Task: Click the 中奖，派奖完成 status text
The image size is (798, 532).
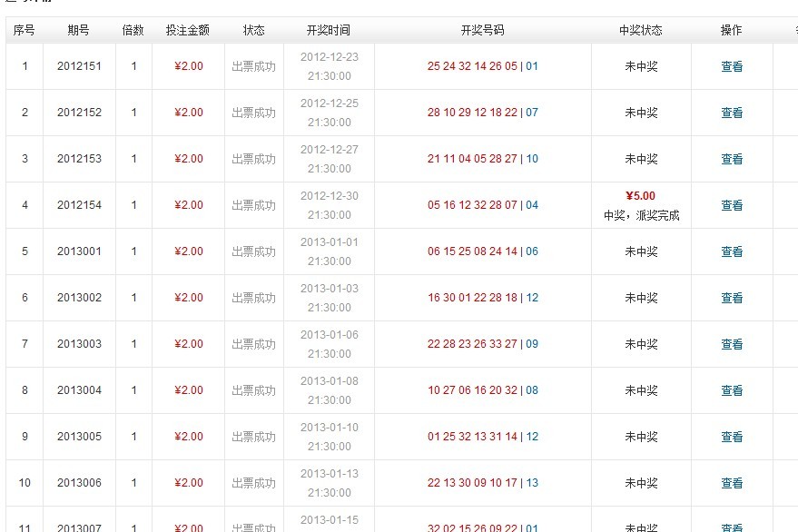Action: (x=641, y=216)
